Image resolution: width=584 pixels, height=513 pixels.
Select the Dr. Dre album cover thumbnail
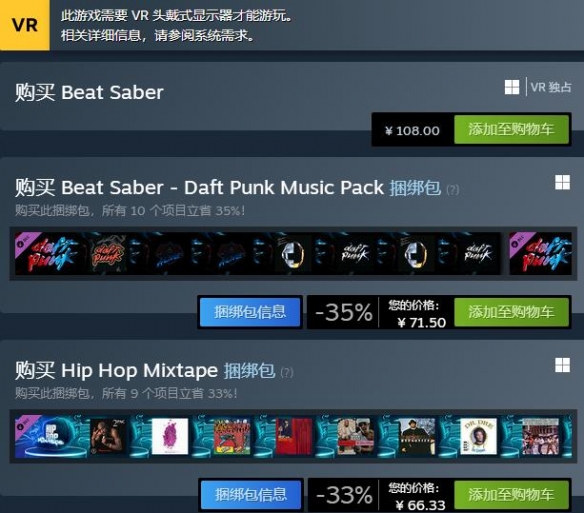click(x=478, y=436)
